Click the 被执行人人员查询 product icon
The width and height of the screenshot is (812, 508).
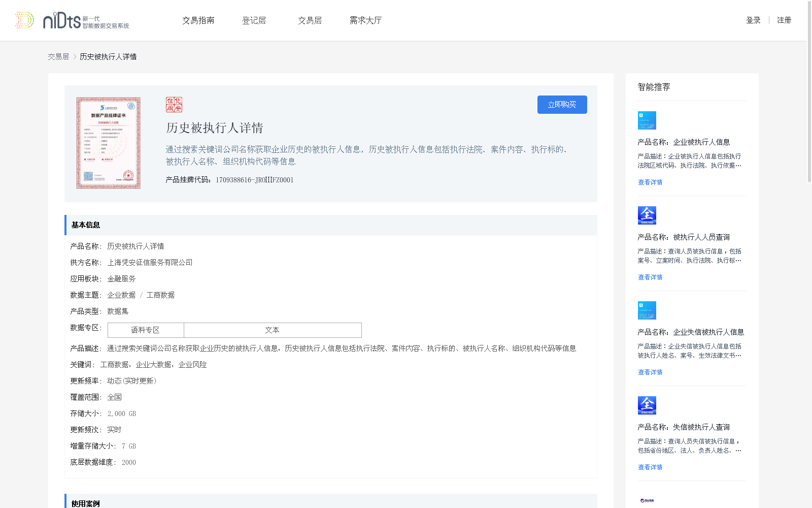[647, 215]
